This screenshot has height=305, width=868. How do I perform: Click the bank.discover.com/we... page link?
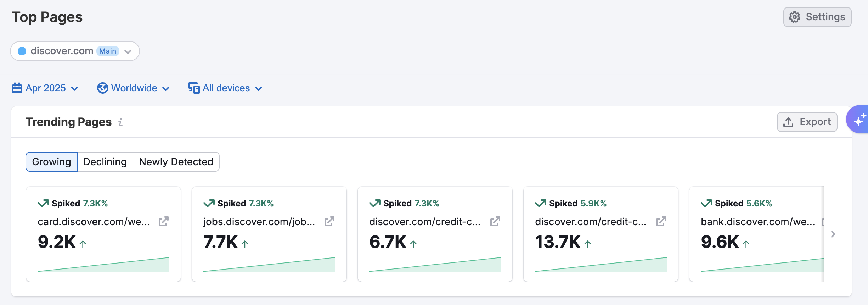(x=758, y=222)
